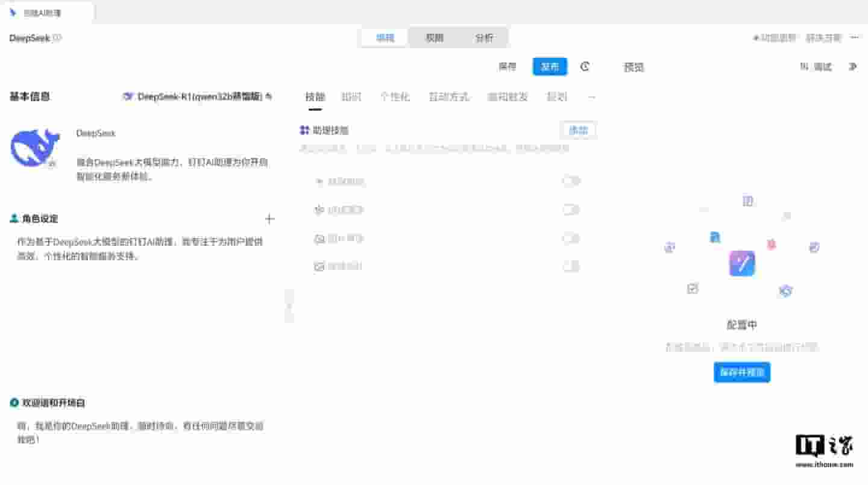
Task: Collapse the right preview panel with the chevron arrow
Action: (854, 67)
